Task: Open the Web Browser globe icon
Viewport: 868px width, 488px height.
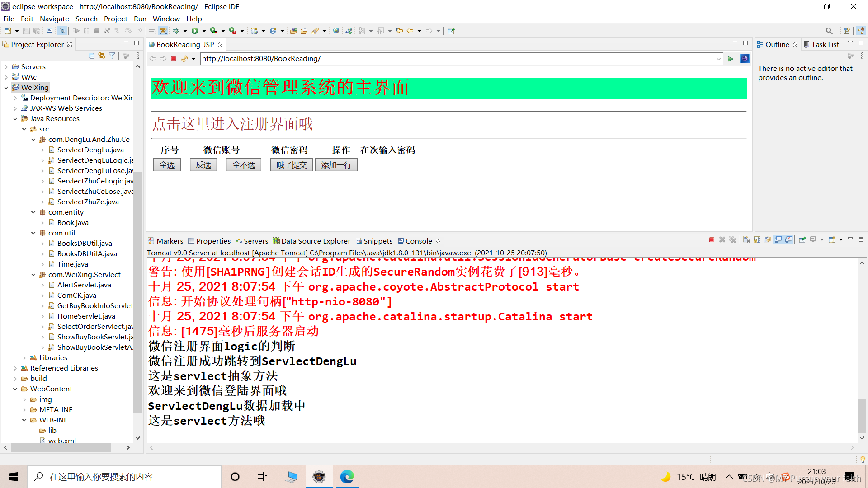Action: tap(336, 31)
